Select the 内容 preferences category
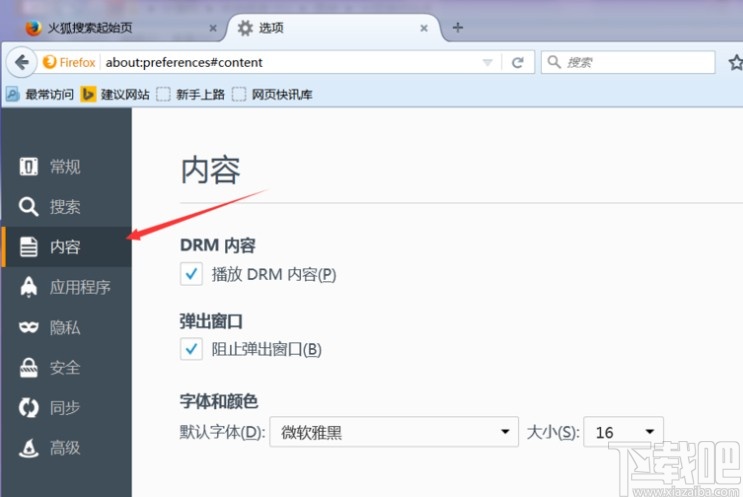Screen dimensions: 743x497 (x=66, y=247)
